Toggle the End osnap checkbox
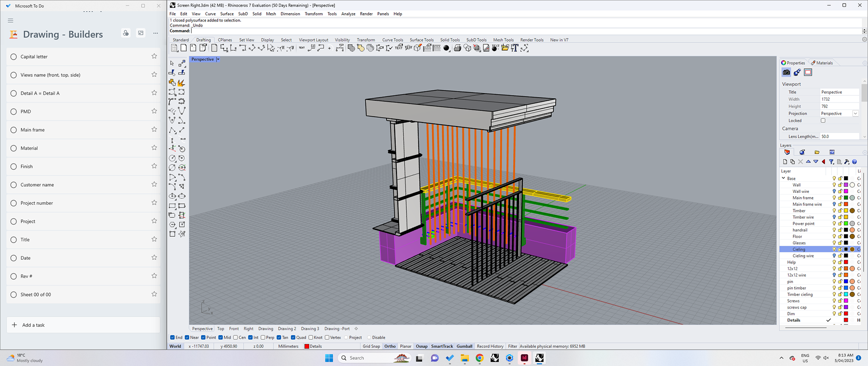Image resolution: width=868 pixels, height=366 pixels. click(x=172, y=338)
